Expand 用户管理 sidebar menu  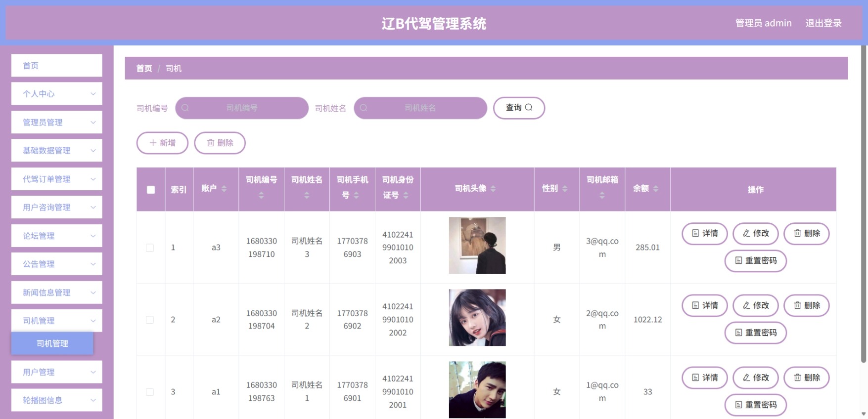point(57,372)
